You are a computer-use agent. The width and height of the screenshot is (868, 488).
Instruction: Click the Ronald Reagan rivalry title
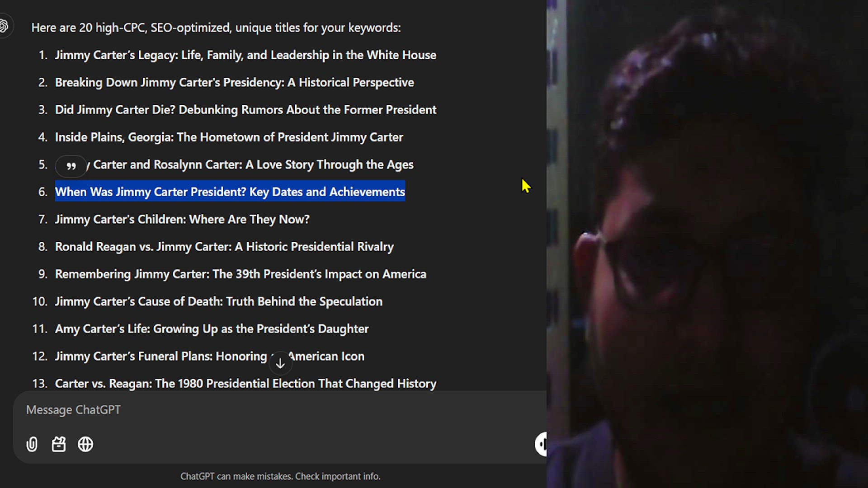coord(224,247)
